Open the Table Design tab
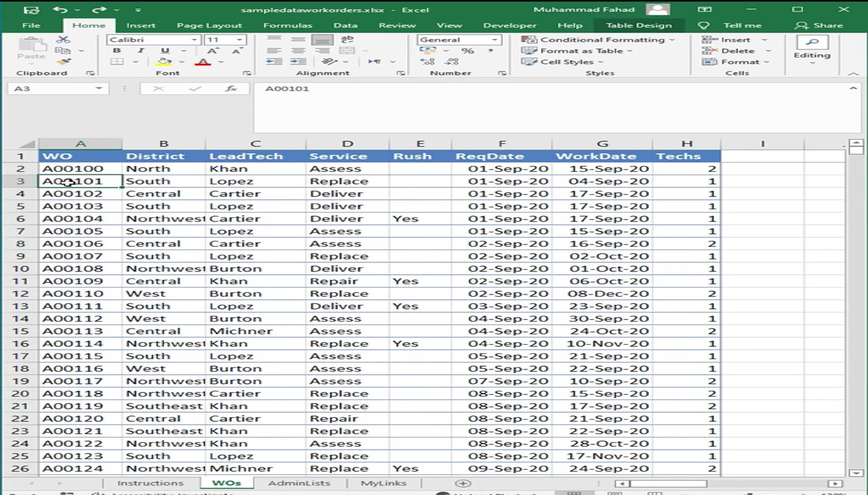The width and height of the screenshot is (868, 495). [639, 25]
